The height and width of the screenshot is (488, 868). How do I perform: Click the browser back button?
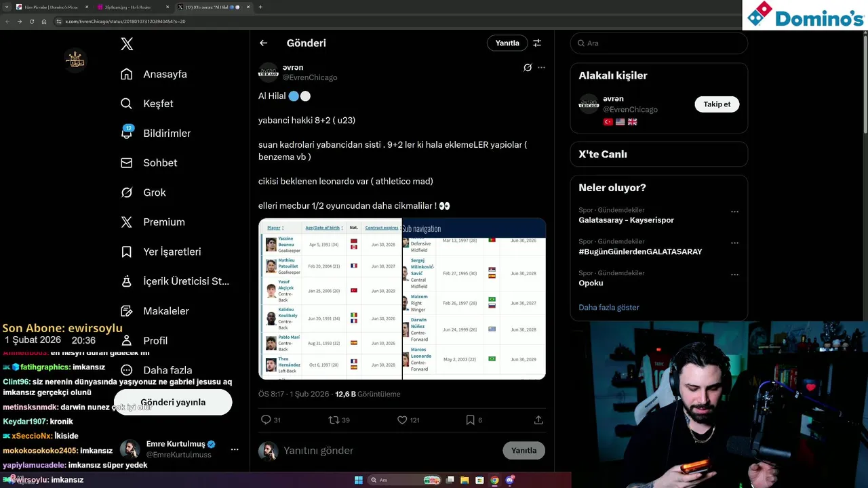(7, 22)
